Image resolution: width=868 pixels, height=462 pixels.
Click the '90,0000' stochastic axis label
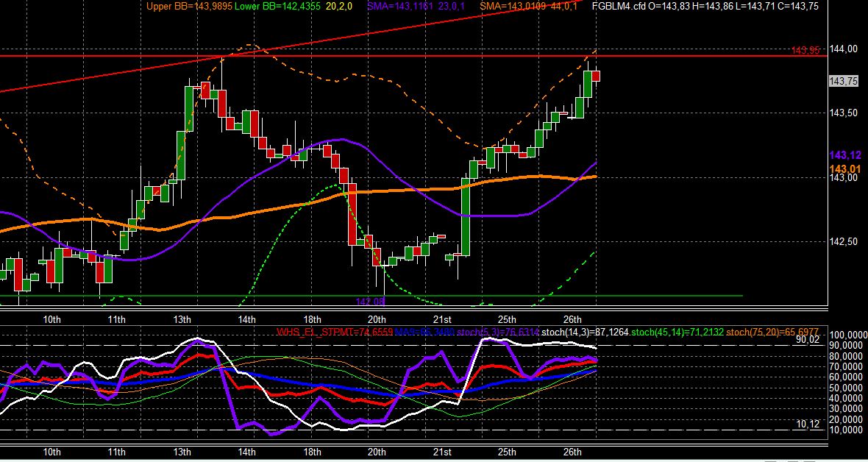pyautogui.click(x=847, y=346)
